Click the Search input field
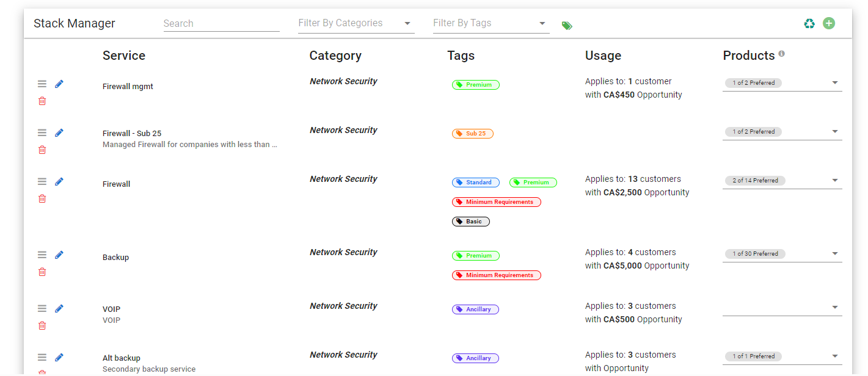 pos(221,23)
